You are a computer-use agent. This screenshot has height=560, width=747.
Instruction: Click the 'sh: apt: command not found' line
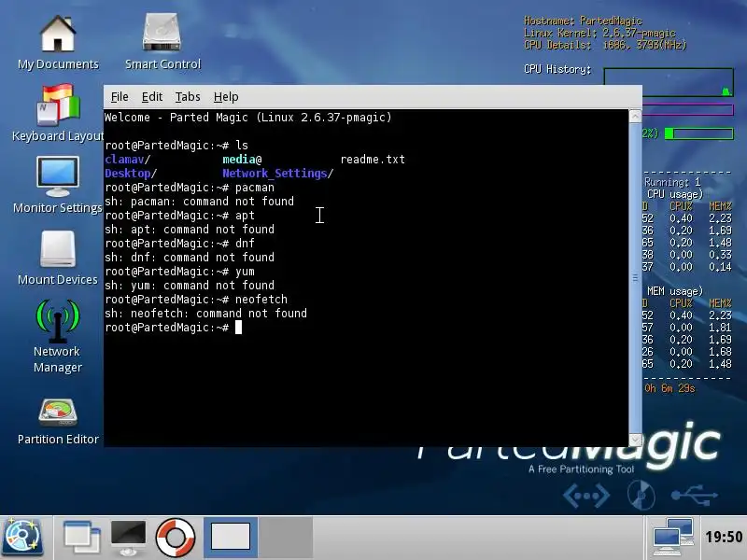(190, 230)
